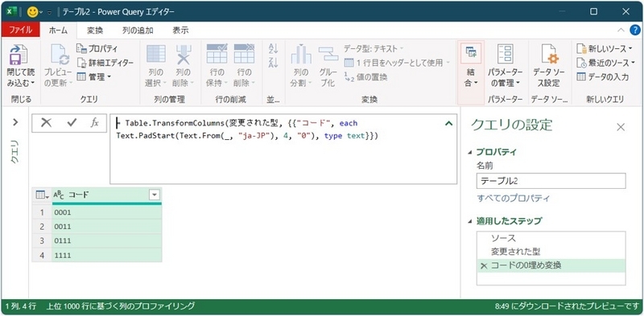This screenshot has width=644, height=316.
Task: Click the 列の選択 choose columns icon
Action: point(156,54)
